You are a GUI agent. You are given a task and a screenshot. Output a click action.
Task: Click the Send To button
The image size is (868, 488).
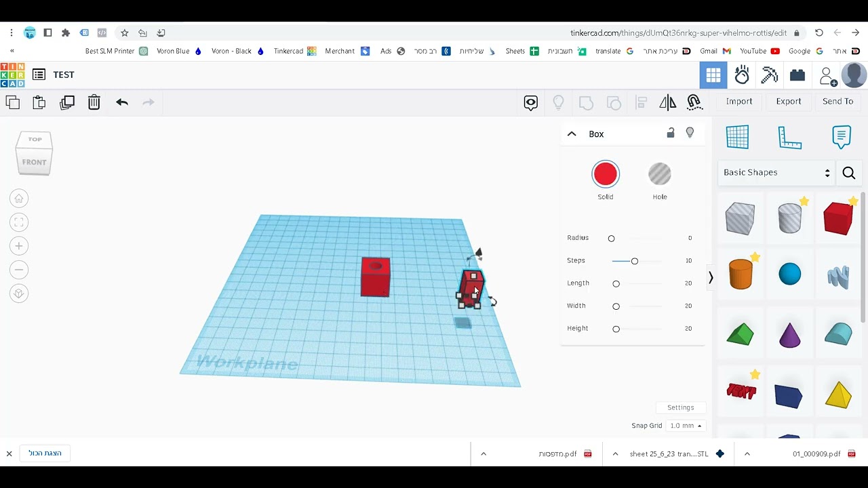[838, 101]
